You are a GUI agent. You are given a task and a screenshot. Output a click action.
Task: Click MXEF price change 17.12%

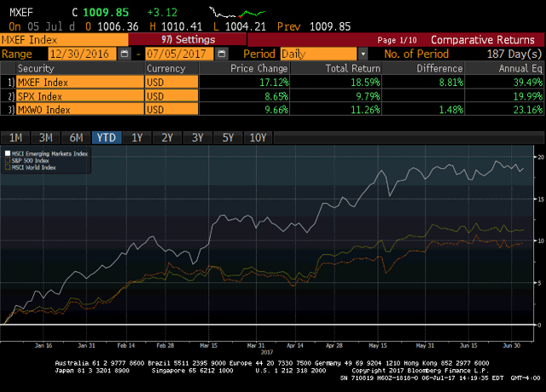coord(274,83)
